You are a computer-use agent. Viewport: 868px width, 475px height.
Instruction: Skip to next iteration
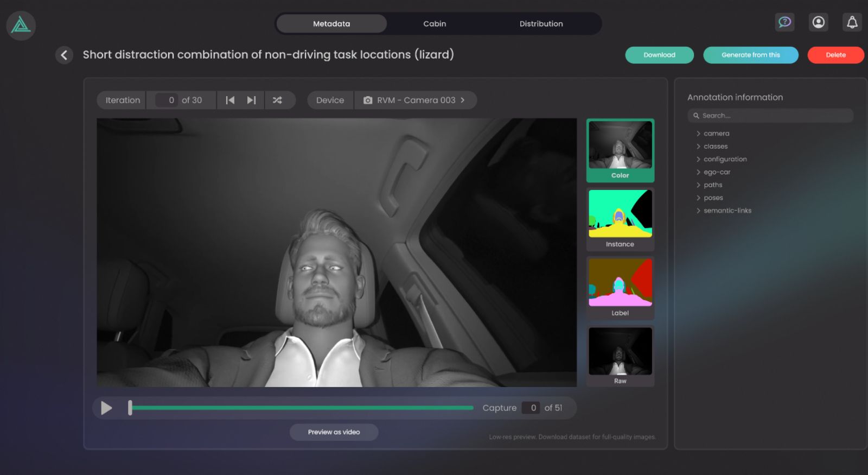(x=251, y=100)
